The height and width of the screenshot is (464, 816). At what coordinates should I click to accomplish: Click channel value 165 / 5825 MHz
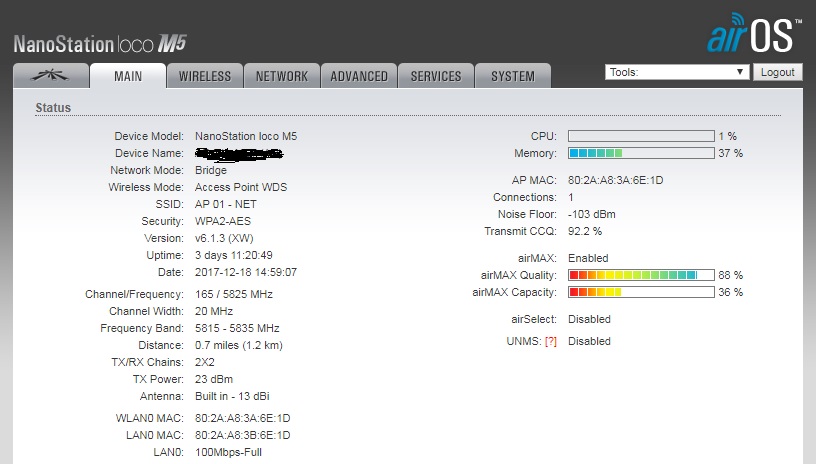[x=234, y=294]
